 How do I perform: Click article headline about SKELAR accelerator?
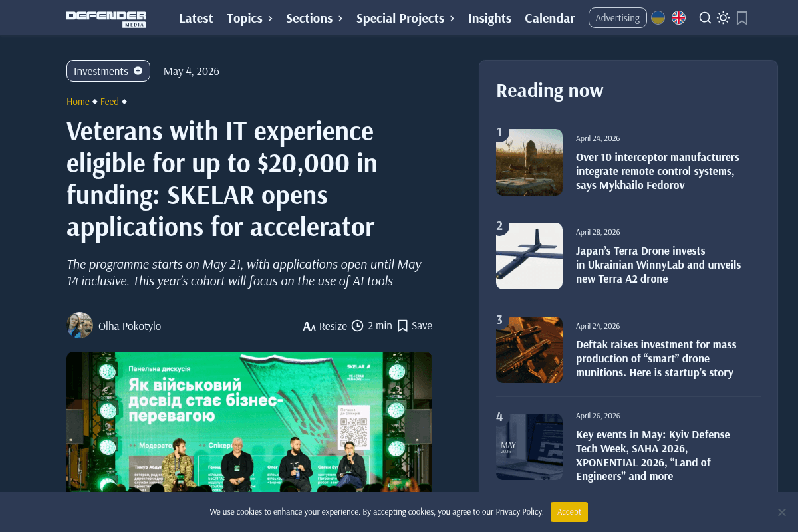[222, 180]
